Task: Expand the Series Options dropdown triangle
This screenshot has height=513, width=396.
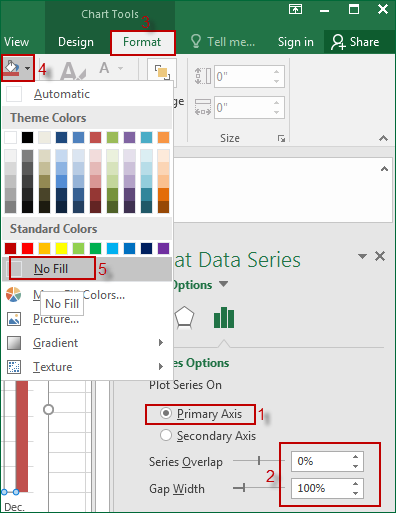Action: 223,284
